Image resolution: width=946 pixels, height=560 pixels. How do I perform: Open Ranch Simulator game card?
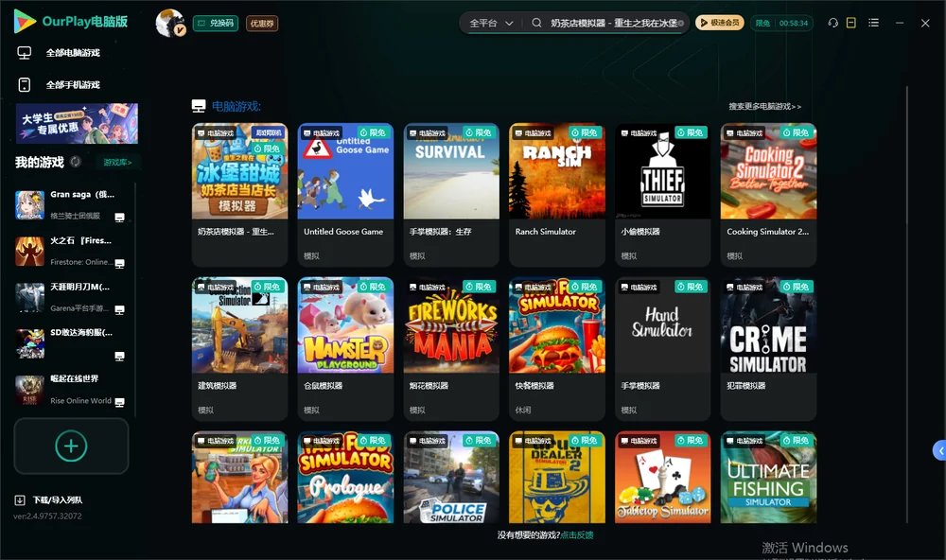click(557, 194)
